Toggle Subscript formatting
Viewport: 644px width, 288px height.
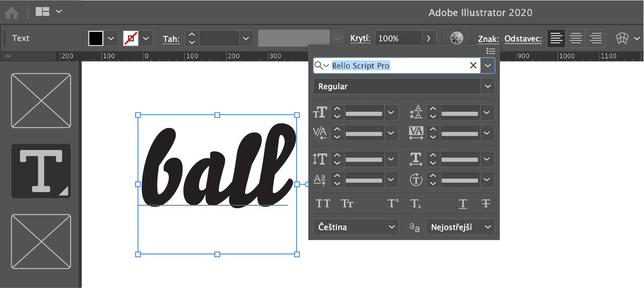point(416,203)
